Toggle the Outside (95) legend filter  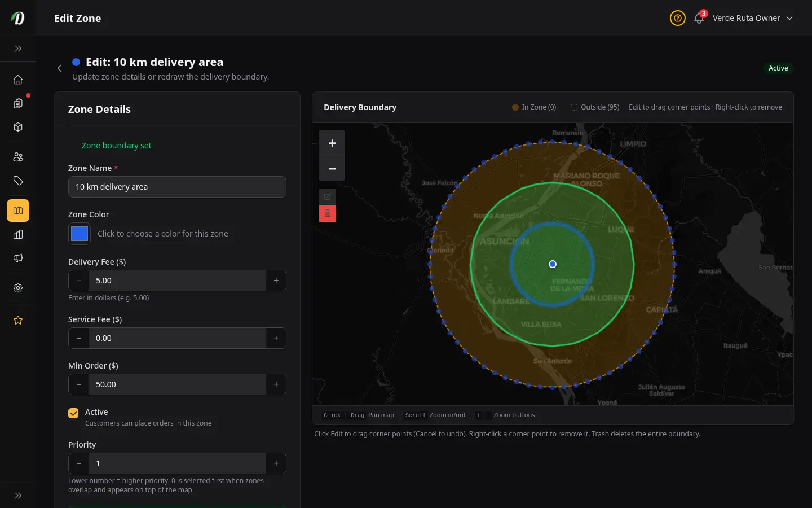[x=595, y=107]
